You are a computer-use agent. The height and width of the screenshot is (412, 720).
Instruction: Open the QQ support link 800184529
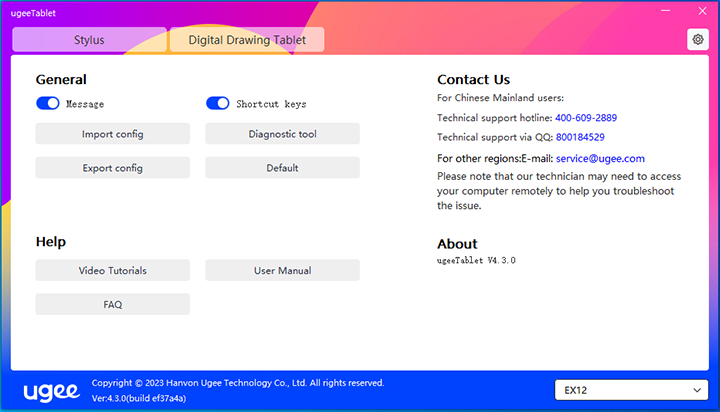click(x=580, y=137)
